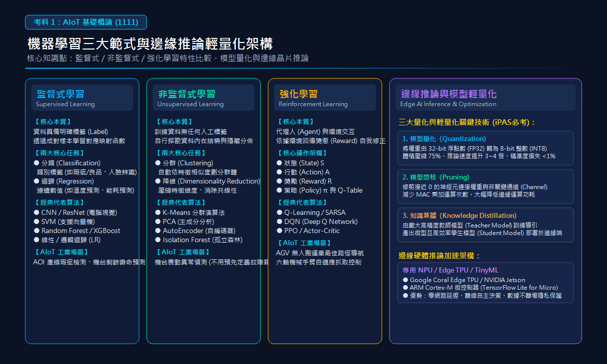Select DQN (Deep Q Network) item
The width and height of the screenshot is (607, 364).
[317, 221]
